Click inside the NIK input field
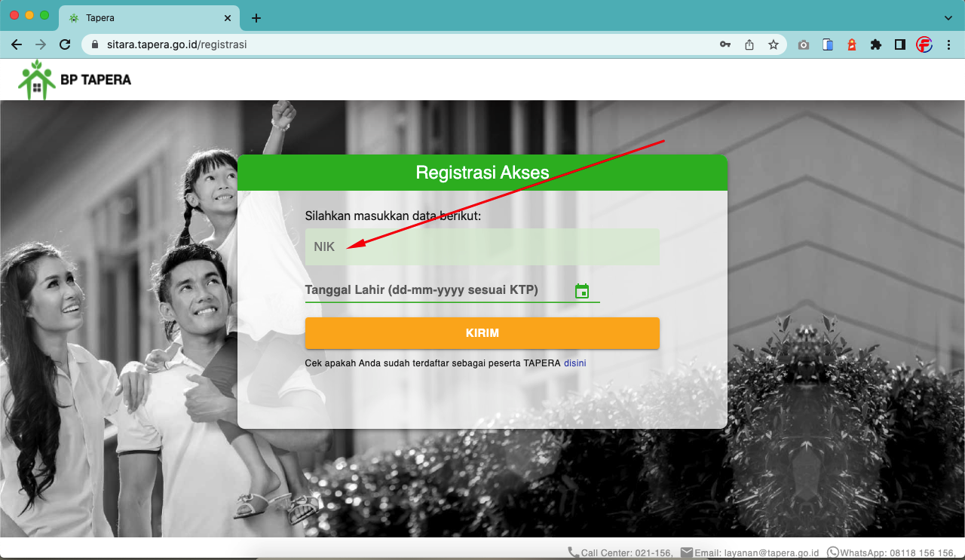 point(482,246)
